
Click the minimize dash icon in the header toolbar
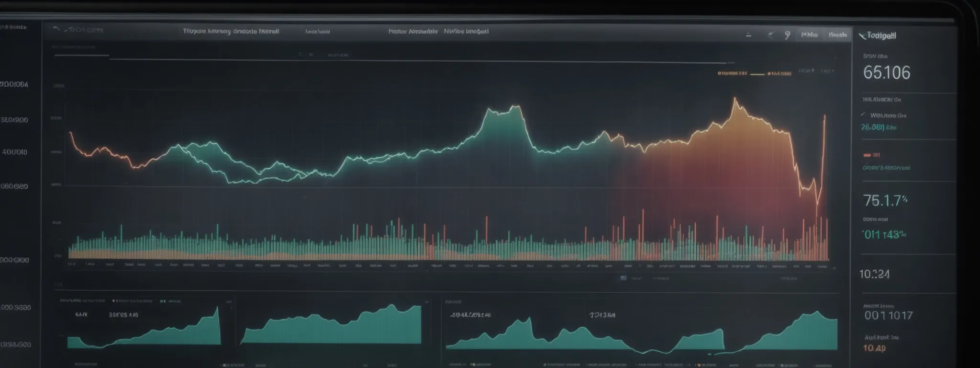click(748, 35)
